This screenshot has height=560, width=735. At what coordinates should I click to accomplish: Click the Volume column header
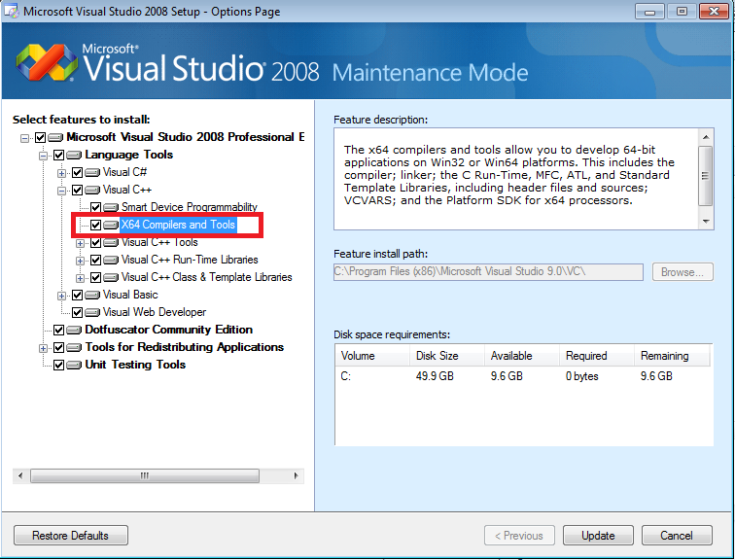[372, 356]
